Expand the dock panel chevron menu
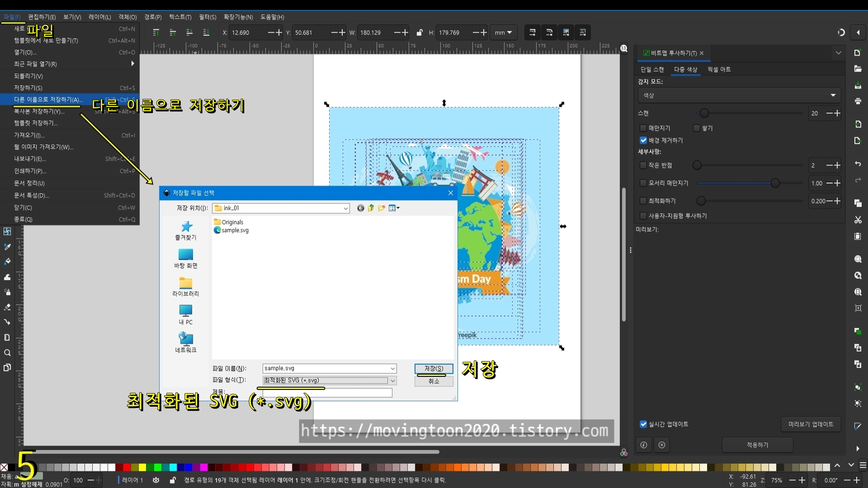This screenshot has height=488, width=868. (x=839, y=53)
